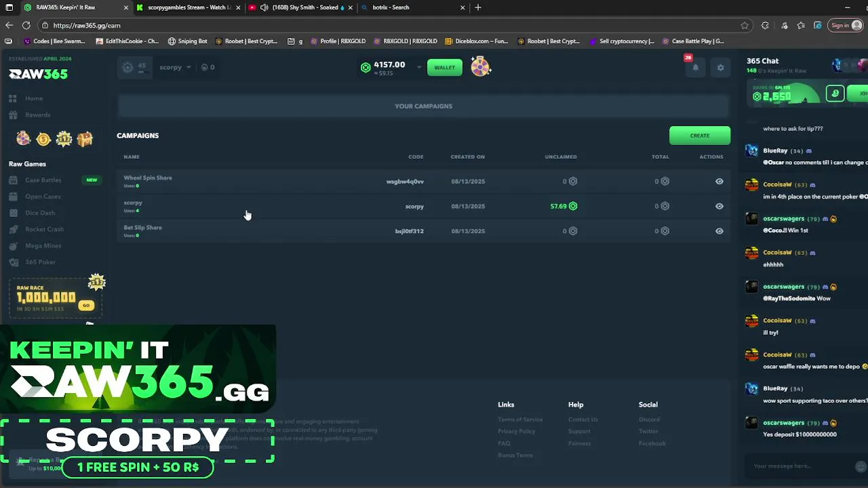
Task: Click the gold coin reward icon in sidebar
Action: tap(43, 139)
